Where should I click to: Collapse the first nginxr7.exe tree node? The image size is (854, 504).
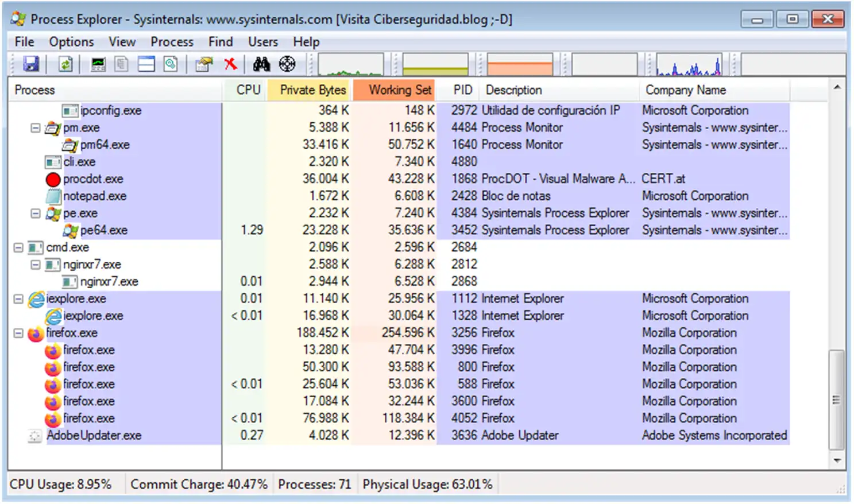[x=36, y=265]
